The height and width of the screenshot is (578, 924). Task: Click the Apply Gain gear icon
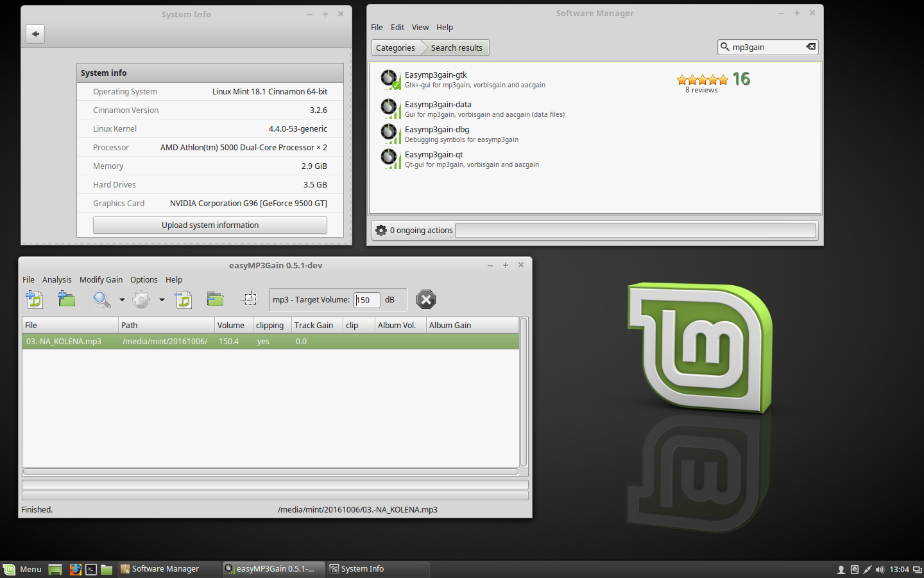[x=141, y=299]
